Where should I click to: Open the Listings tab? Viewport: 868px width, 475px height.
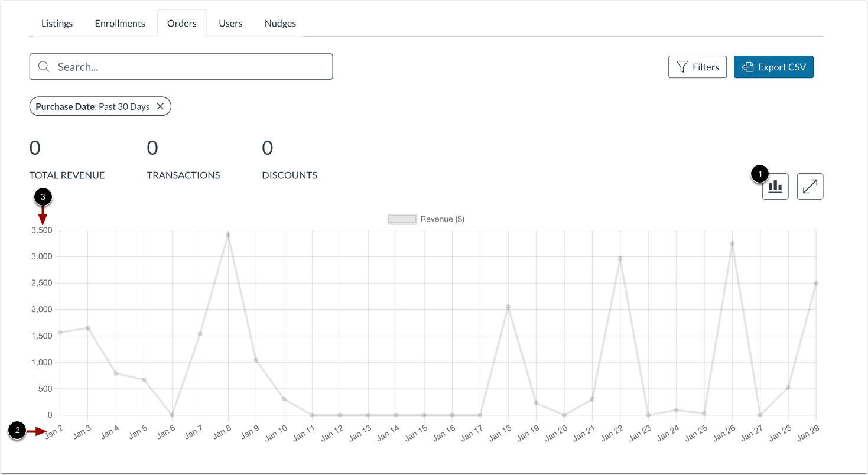pyautogui.click(x=57, y=24)
